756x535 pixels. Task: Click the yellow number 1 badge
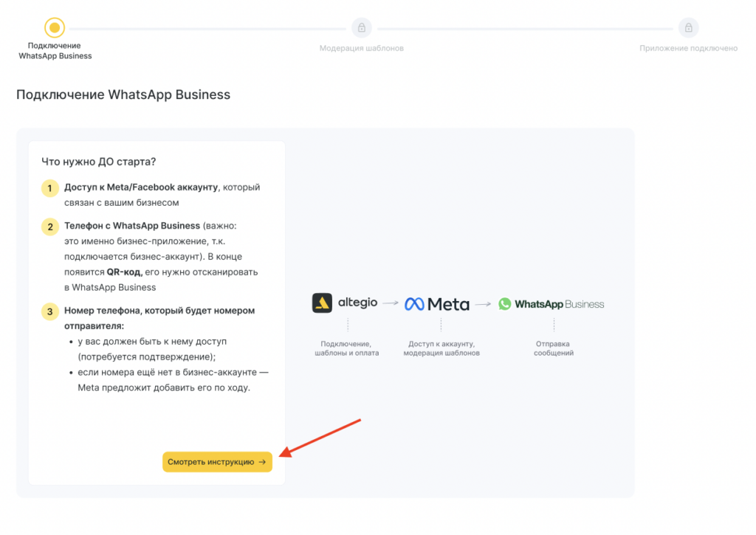(49, 188)
